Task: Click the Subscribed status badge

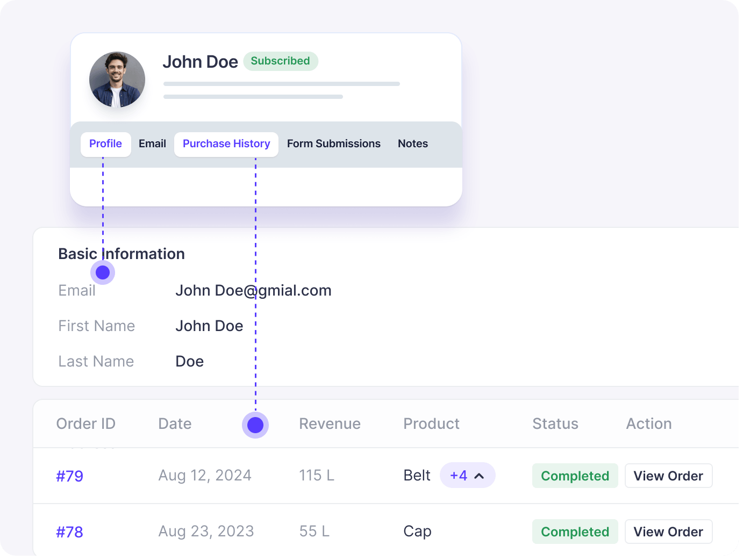Action: (x=281, y=61)
